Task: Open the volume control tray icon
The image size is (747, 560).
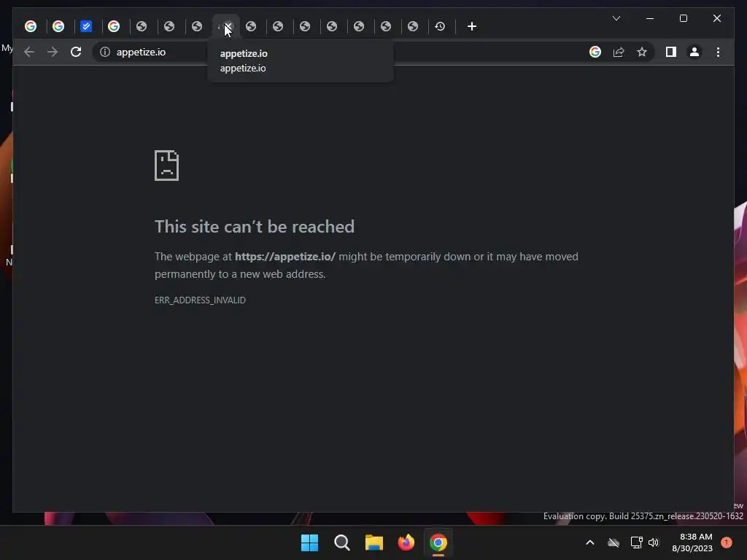Action: pyautogui.click(x=654, y=542)
